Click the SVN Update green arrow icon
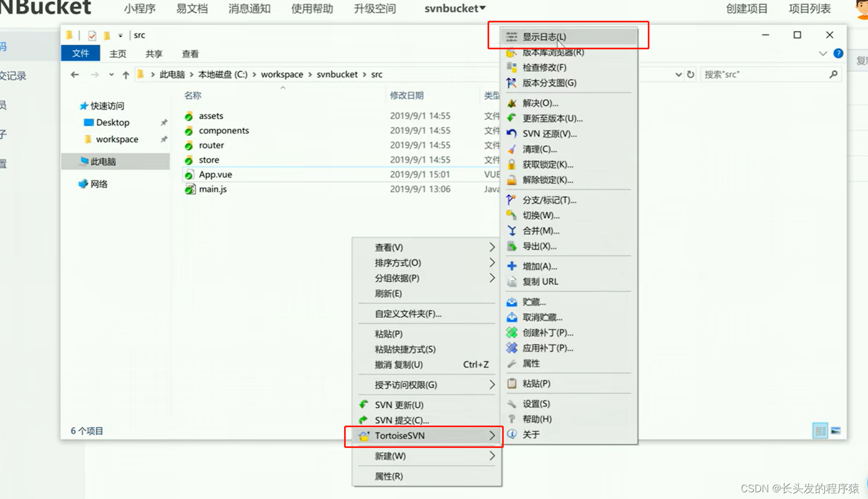This screenshot has height=499, width=868. (x=364, y=405)
